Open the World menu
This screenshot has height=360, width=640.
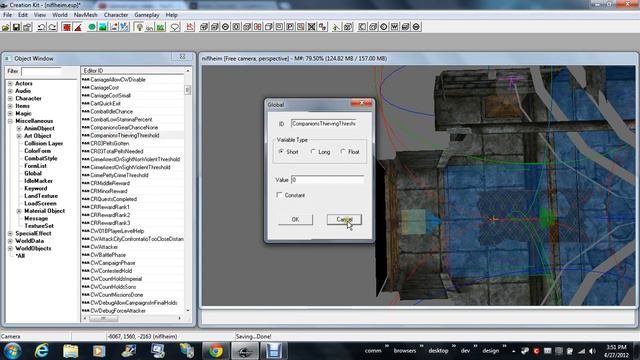[60, 15]
